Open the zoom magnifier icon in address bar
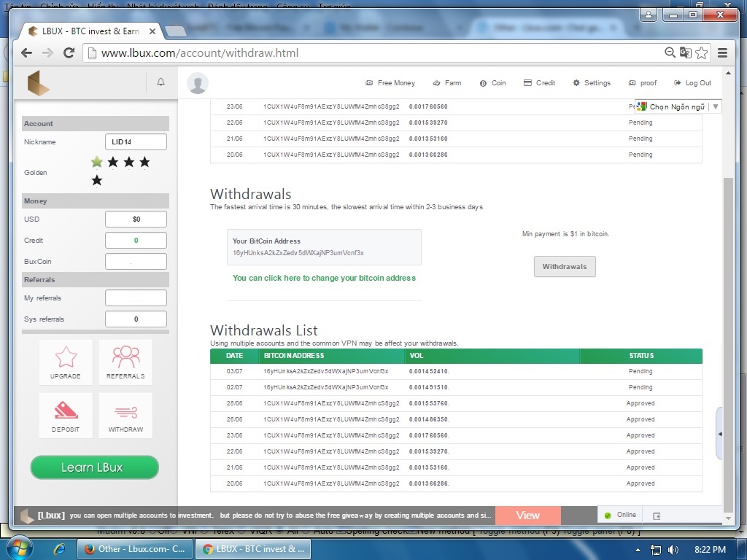Screen dimensions: 747x560 [670, 52]
